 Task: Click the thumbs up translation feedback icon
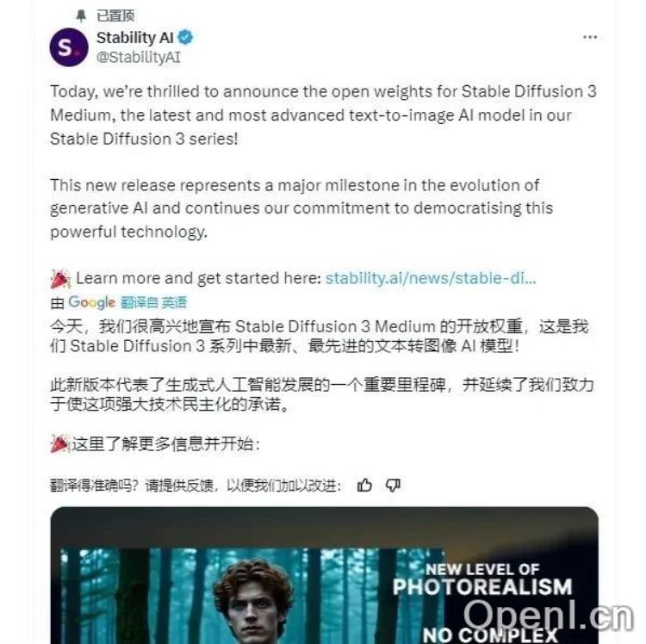pos(364,486)
